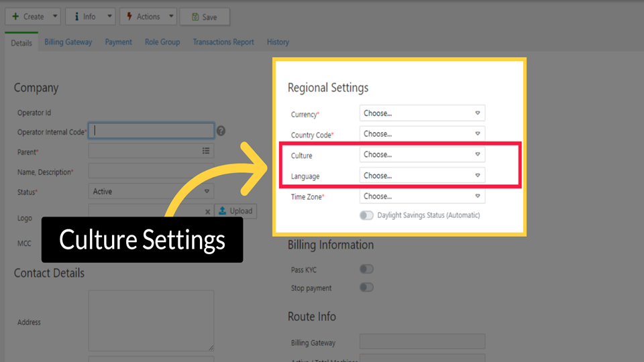This screenshot has height=362, width=644.
Task: Click into the Address text area
Action: click(x=151, y=320)
